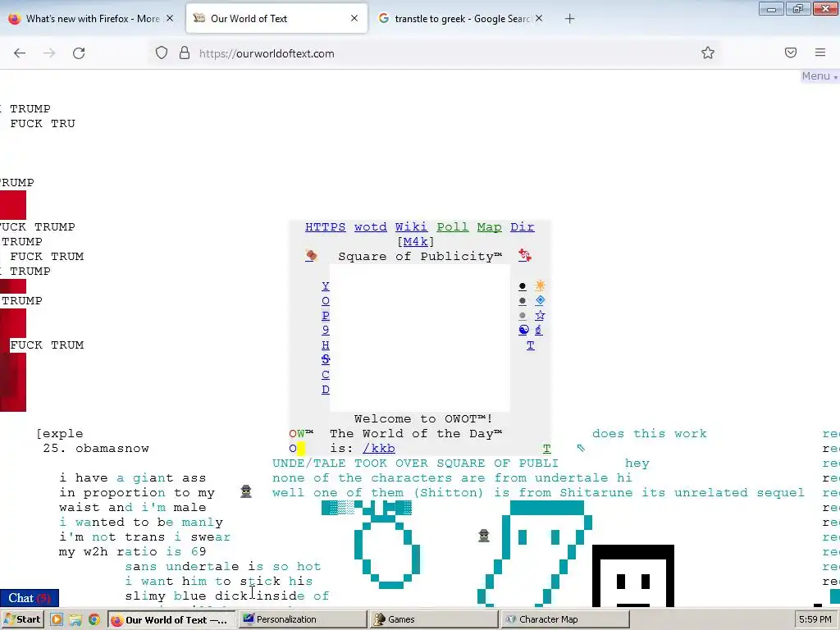Switch to the Google Search tab
The height and width of the screenshot is (630, 840).
point(462,19)
